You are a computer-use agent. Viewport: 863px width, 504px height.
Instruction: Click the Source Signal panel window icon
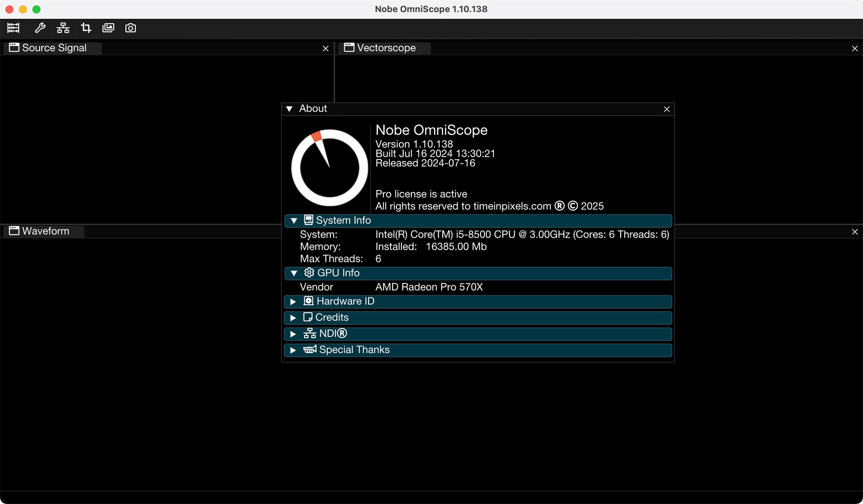click(x=14, y=48)
